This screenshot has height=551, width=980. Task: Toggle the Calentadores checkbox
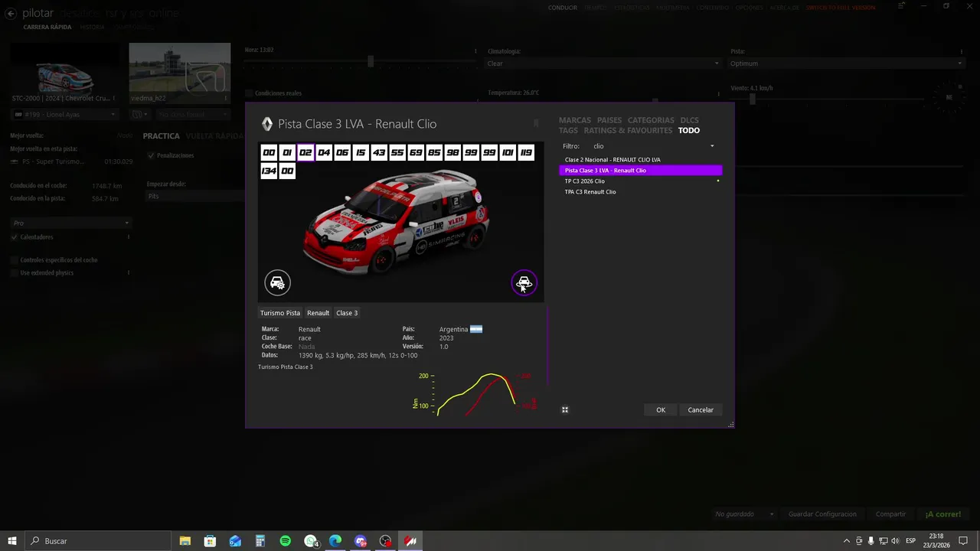(x=15, y=237)
